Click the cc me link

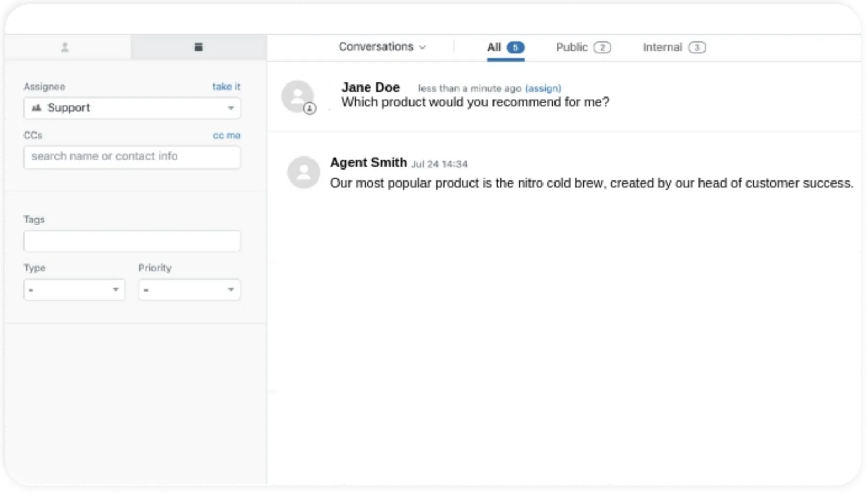(226, 135)
